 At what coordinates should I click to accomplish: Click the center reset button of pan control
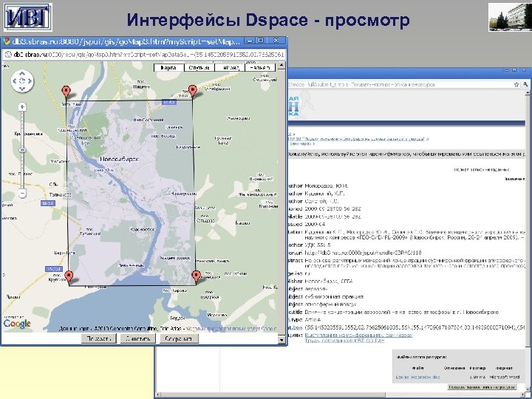(22, 81)
